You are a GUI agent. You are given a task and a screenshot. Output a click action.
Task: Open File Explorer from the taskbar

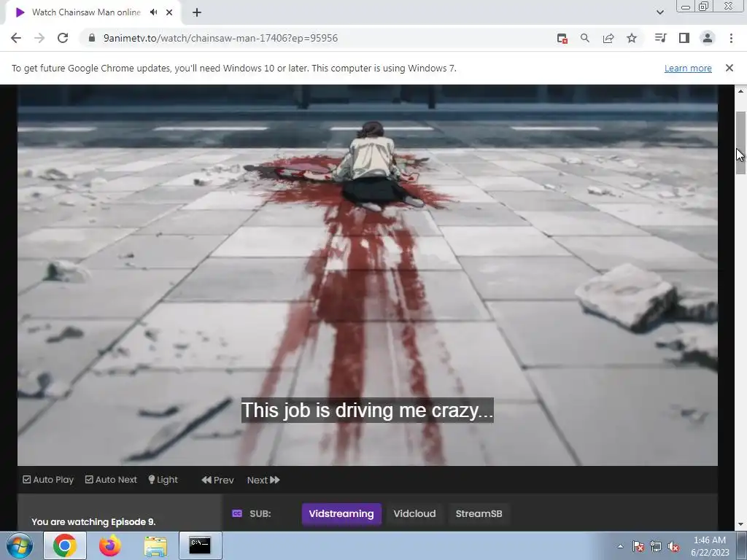[x=155, y=546]
